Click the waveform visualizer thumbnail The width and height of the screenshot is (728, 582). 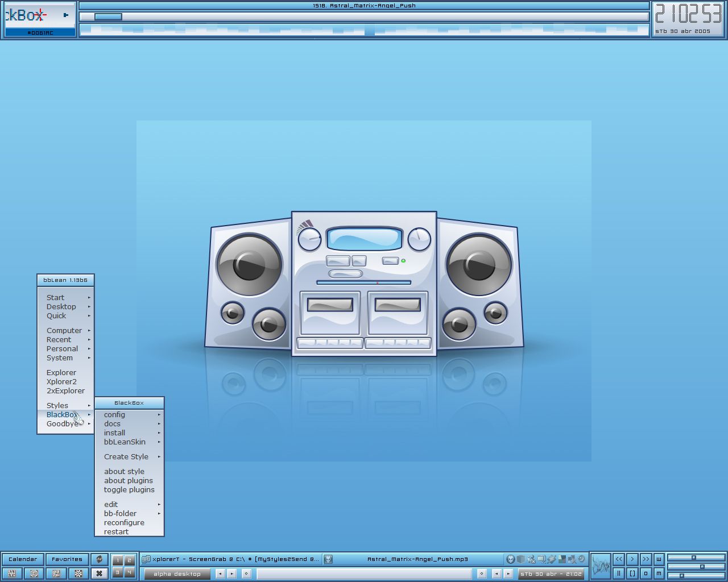[601, 566]
